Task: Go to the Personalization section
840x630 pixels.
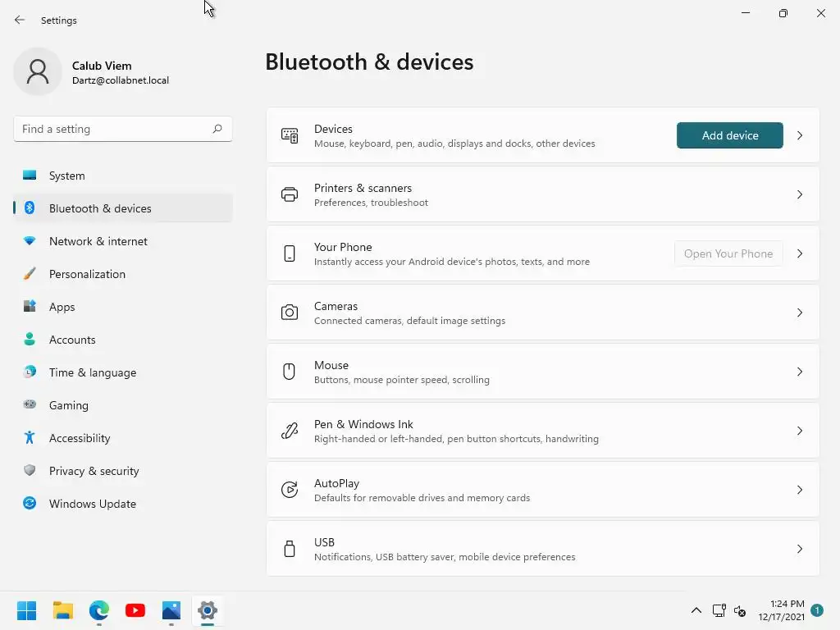Action: [87, 274]
